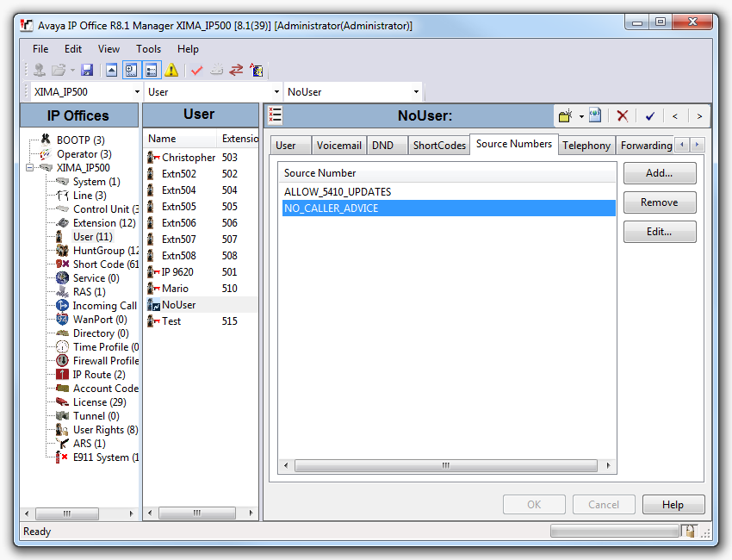
Task: Click the Remove button
Action: [x=659, y=202]
